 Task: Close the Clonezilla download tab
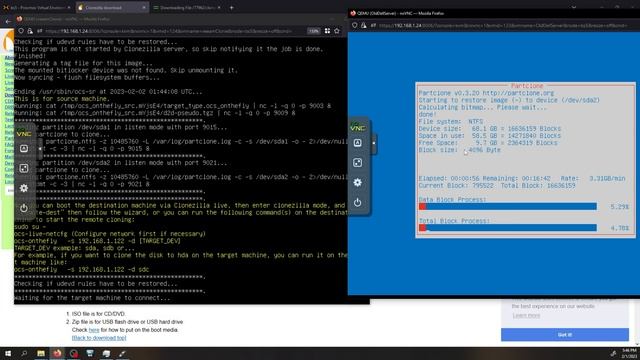[144, 7]
